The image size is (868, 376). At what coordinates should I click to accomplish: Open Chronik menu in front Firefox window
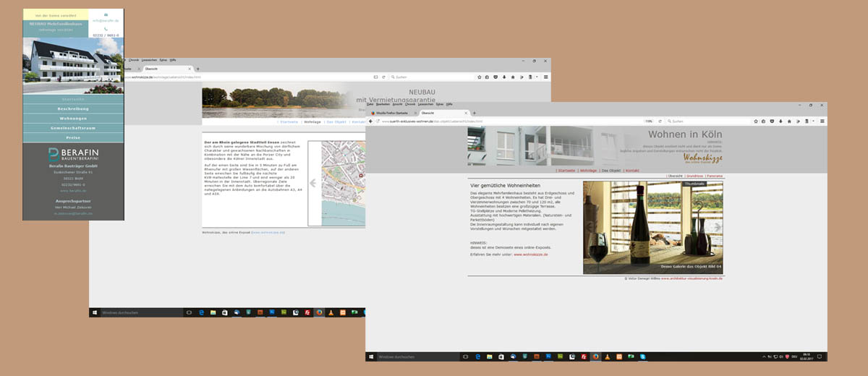click(x=410, y=104)
